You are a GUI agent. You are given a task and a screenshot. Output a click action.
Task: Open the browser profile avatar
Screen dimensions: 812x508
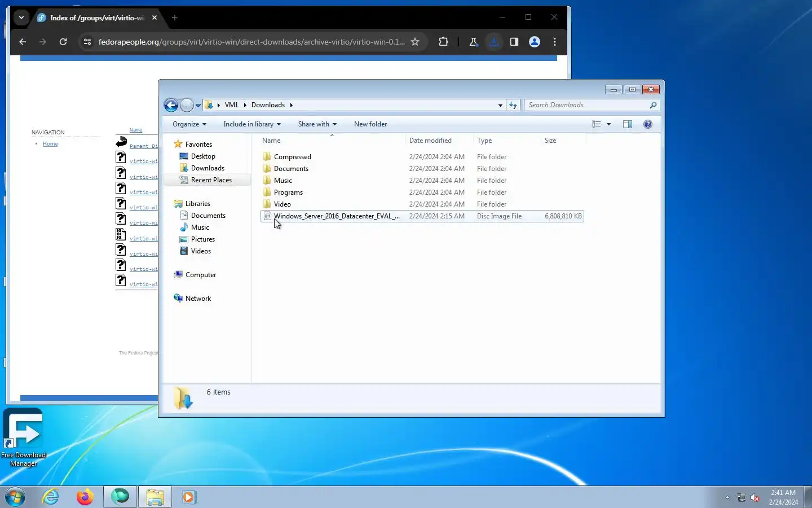coord(535,42)
